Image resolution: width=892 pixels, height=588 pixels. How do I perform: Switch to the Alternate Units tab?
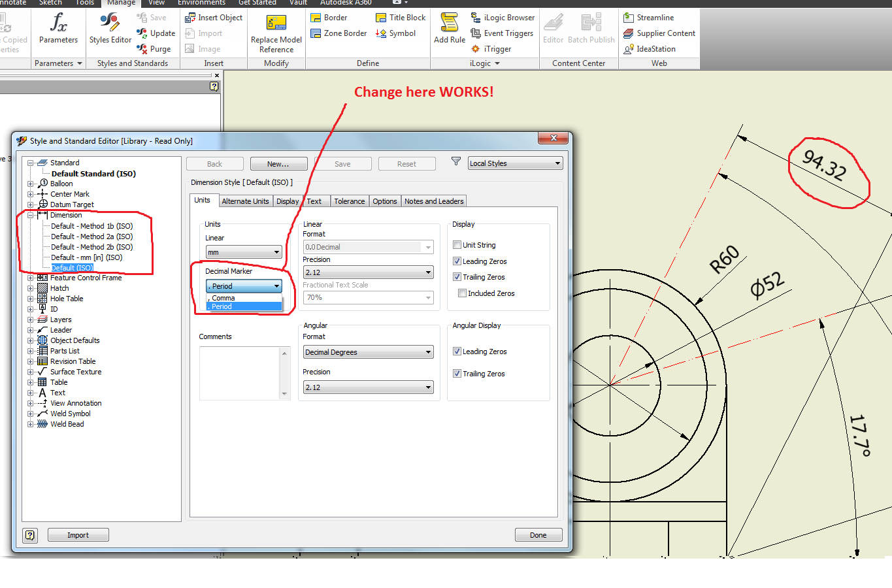[x=245, y=201]
